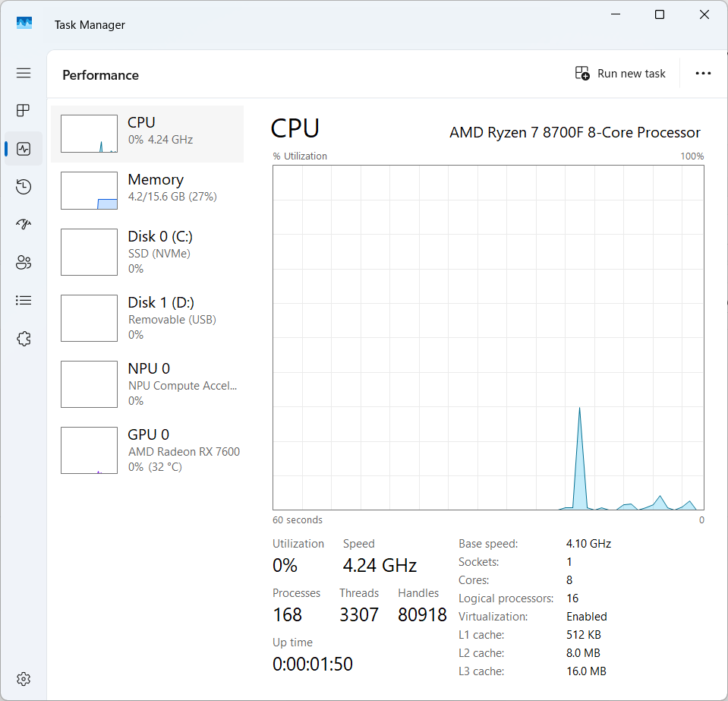Show Disk 0 (C:) performance
The image size is (728, 701).
point(147,252)
